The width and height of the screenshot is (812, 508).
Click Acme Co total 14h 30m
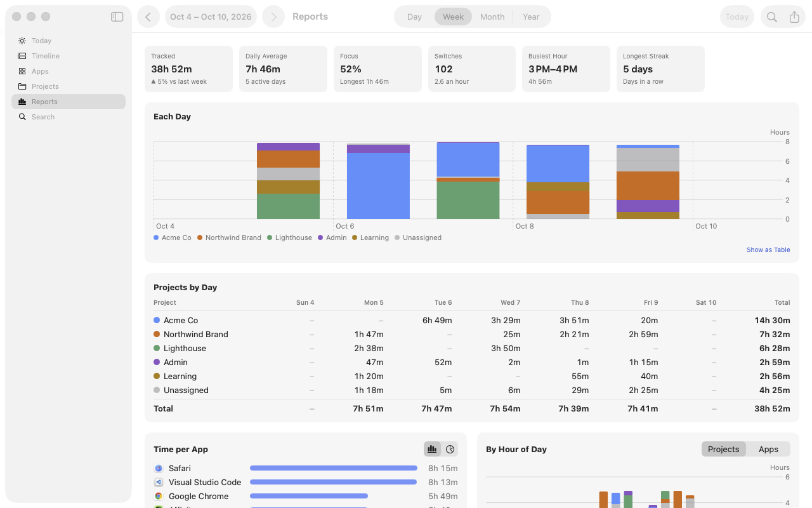772,320
